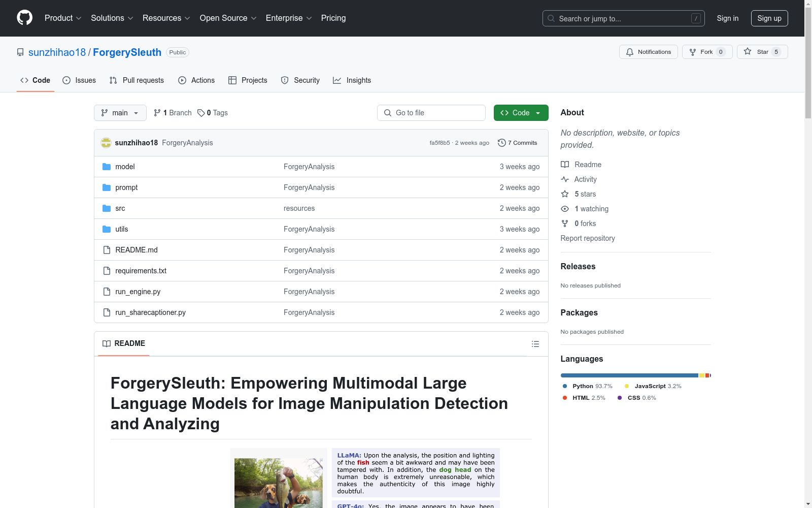812x508 pixels.
Task: Open the GitHub homepage logo
Action: pos(24,18)
